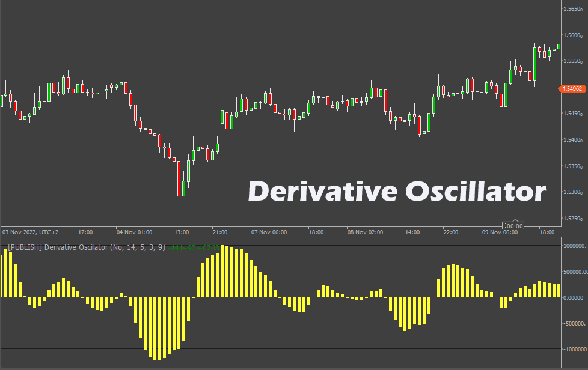Click the '04 Nov 01:00' time label
The image size is (588, 370).
[134, 232]
